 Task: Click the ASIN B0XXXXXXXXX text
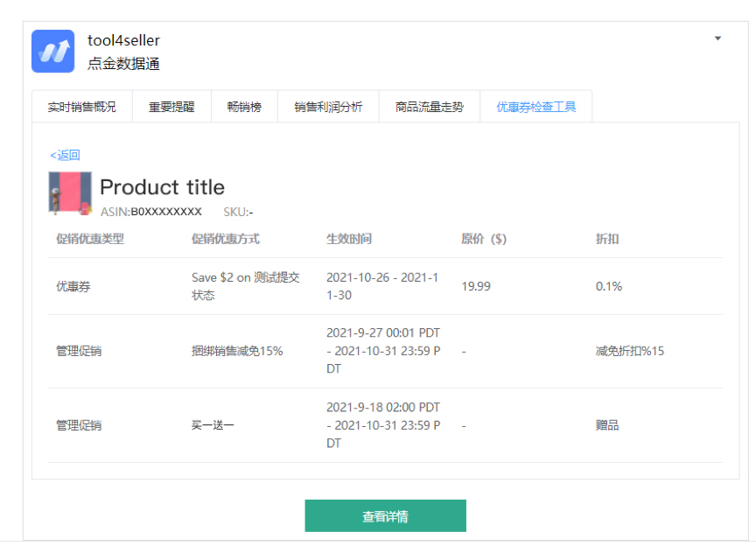coord(153,212)
